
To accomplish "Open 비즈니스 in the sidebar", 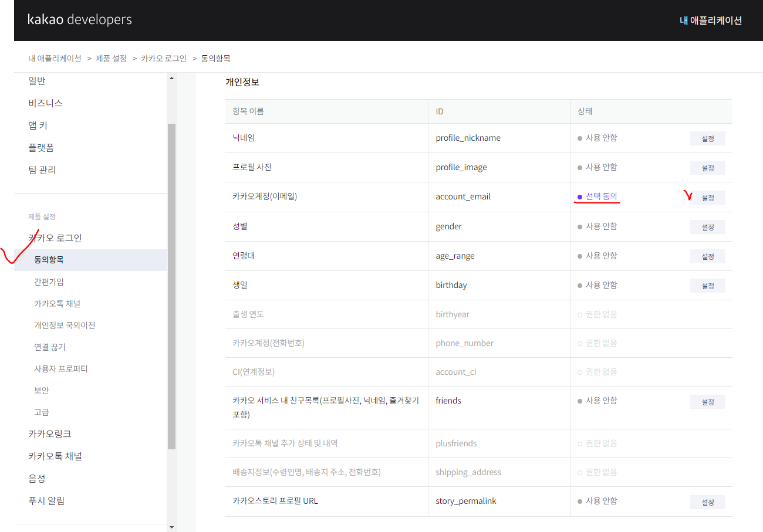I will [x=45, y=103].
